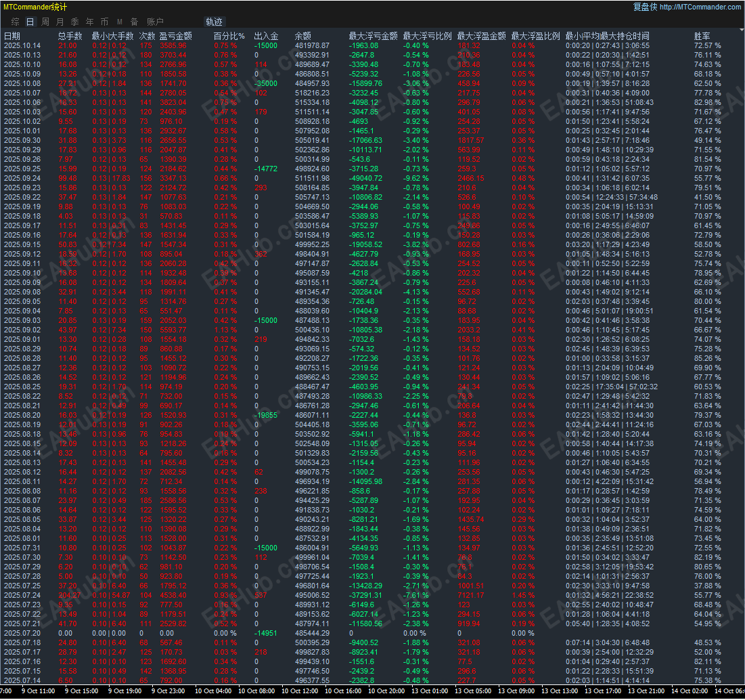Click the 次数 column header
This screenshot has width=745, height=700.
(x=147, y=36)
